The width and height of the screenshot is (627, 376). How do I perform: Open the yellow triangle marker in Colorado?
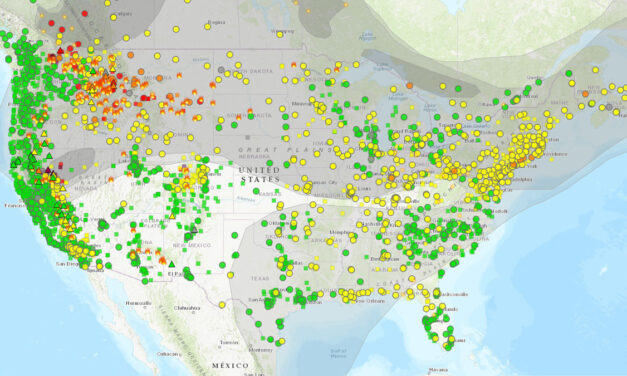(x=172, y=216)
